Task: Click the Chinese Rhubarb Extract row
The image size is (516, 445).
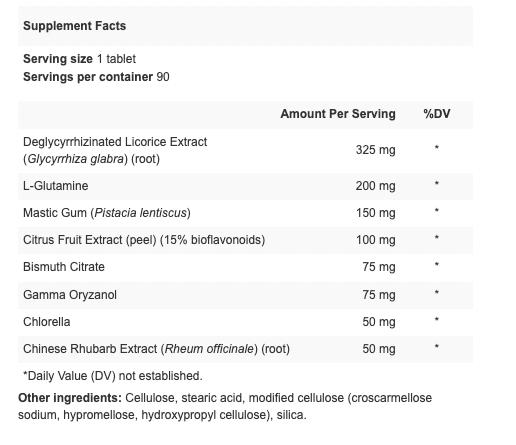Action: click(245, 349)
